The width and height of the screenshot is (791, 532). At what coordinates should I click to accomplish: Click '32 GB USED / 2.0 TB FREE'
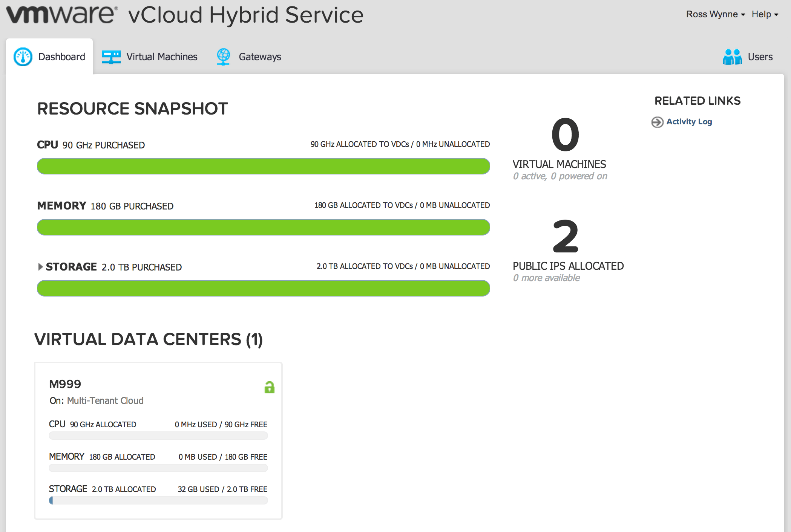[x=222, y=489]
